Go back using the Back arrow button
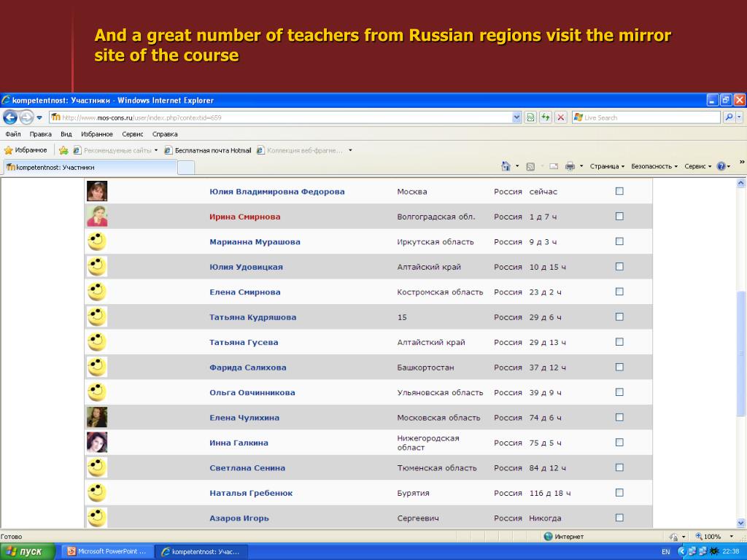This screenshot has width=747, height=560. click(x=10, y=117)
